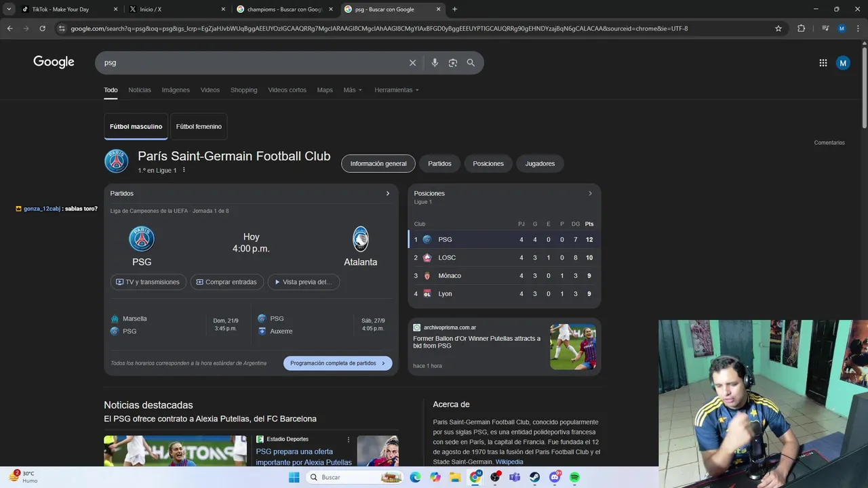Select the Posiciones chip

pos(488,163)
